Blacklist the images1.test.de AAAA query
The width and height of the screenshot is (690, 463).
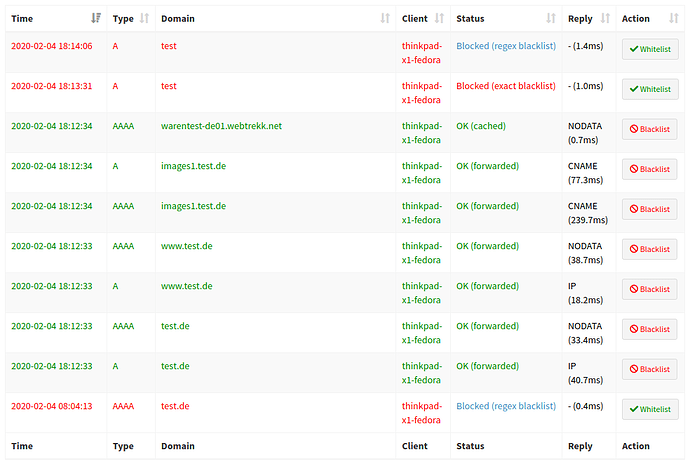[x=649, y=209]
